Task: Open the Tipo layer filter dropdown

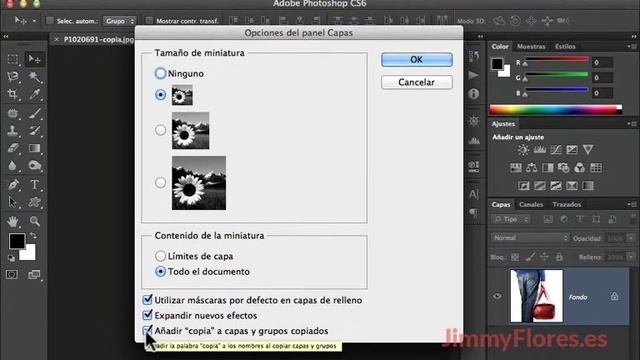Action: coord(510,220)
